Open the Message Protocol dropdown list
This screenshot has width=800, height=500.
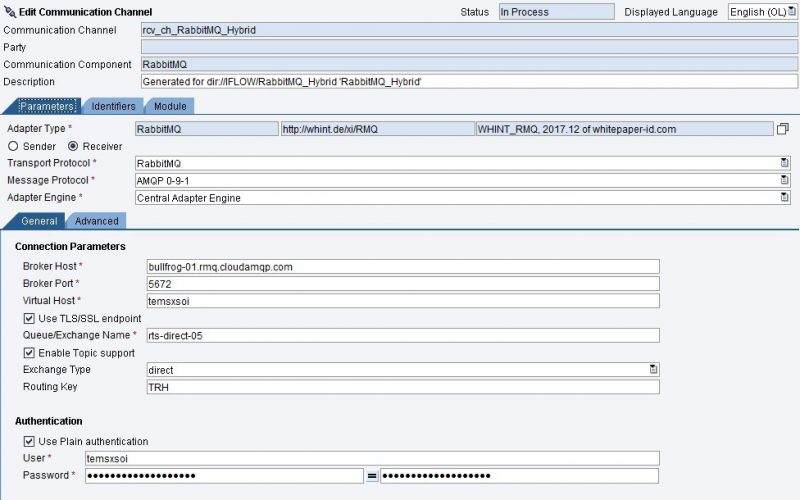pos(785,180)
